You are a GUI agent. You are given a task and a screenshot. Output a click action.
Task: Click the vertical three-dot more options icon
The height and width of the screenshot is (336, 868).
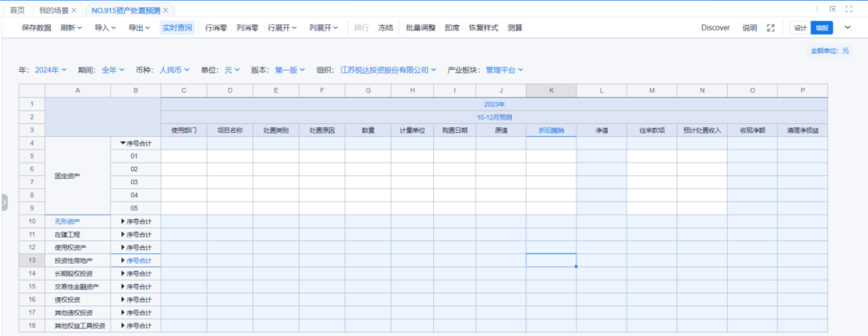click(x=817, y=9)
